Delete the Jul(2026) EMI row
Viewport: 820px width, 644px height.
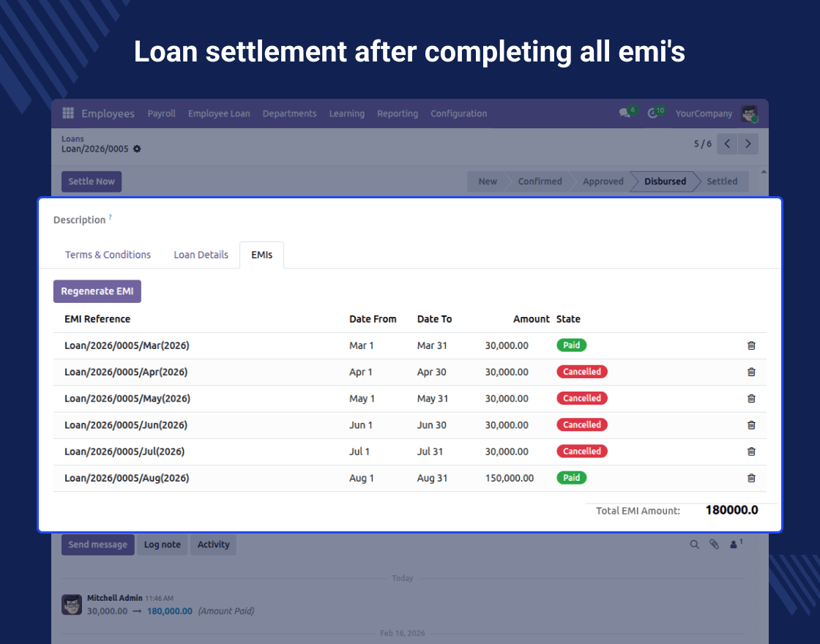[751, 452]
